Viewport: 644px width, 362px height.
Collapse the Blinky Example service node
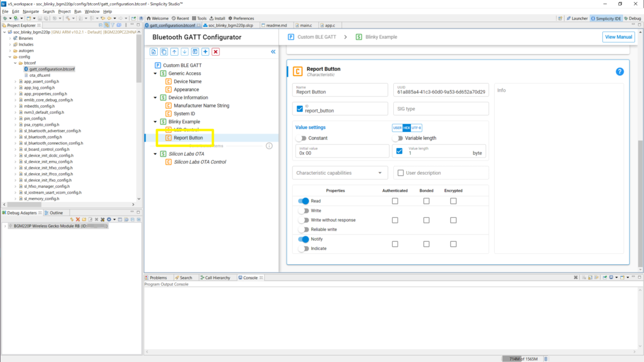pos(156,122)
